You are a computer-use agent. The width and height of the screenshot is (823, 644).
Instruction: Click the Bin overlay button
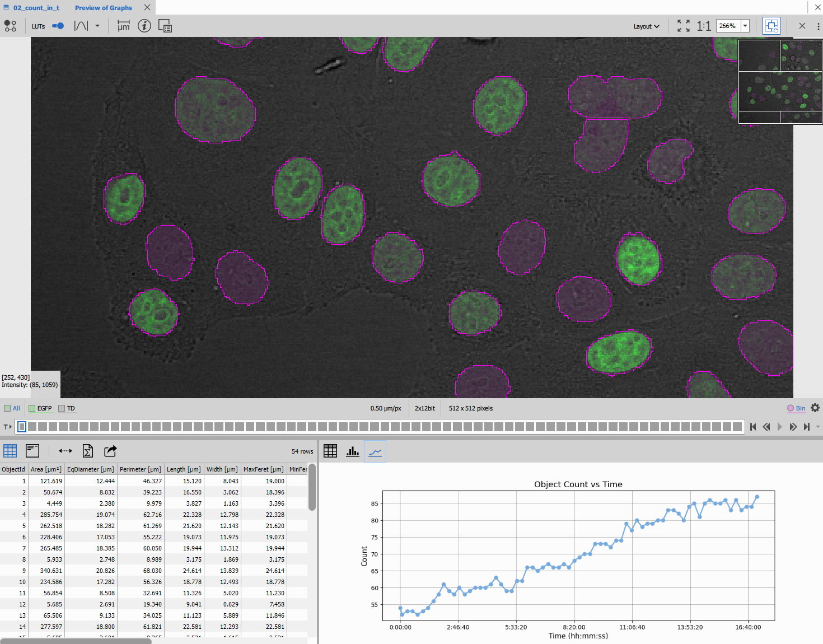(x=796, y=408)
